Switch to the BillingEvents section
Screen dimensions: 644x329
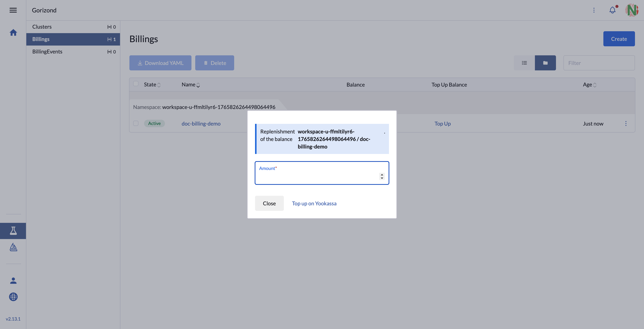pos(47,52)
